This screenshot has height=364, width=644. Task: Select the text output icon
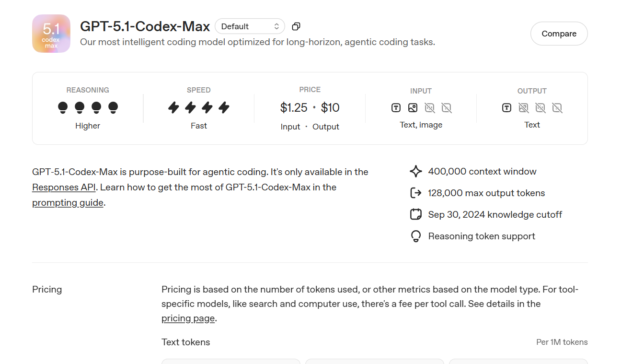pyautogui.click(x=506, y=108)
